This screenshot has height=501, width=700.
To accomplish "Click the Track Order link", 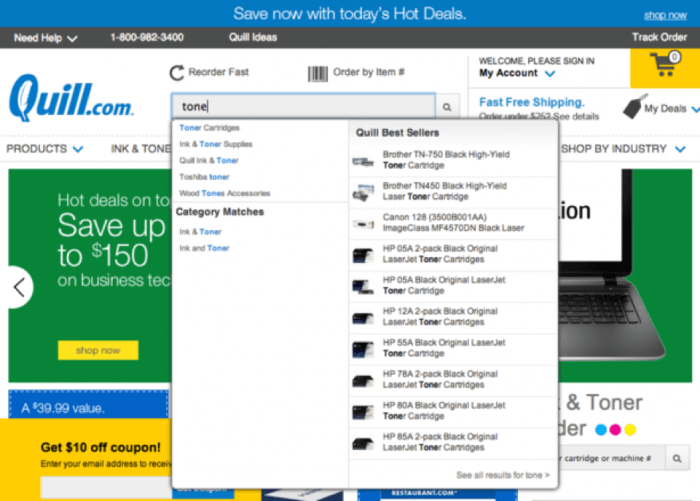I will [x=659, y=37].
